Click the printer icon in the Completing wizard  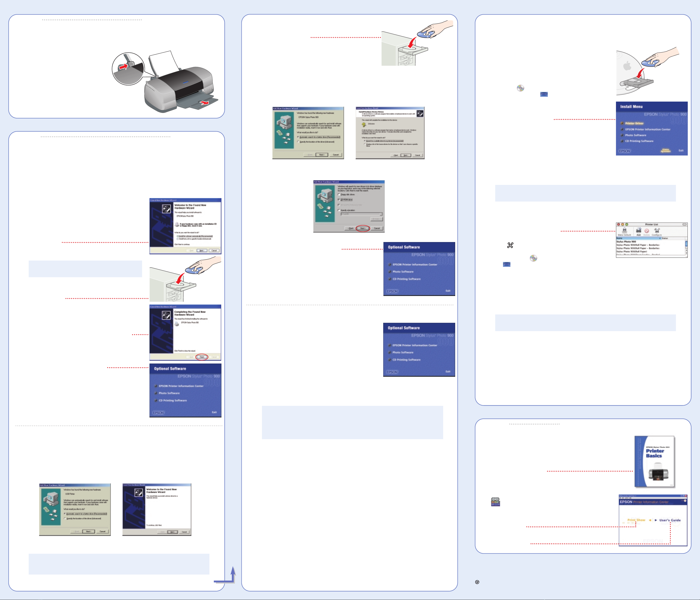pos(177,324)
